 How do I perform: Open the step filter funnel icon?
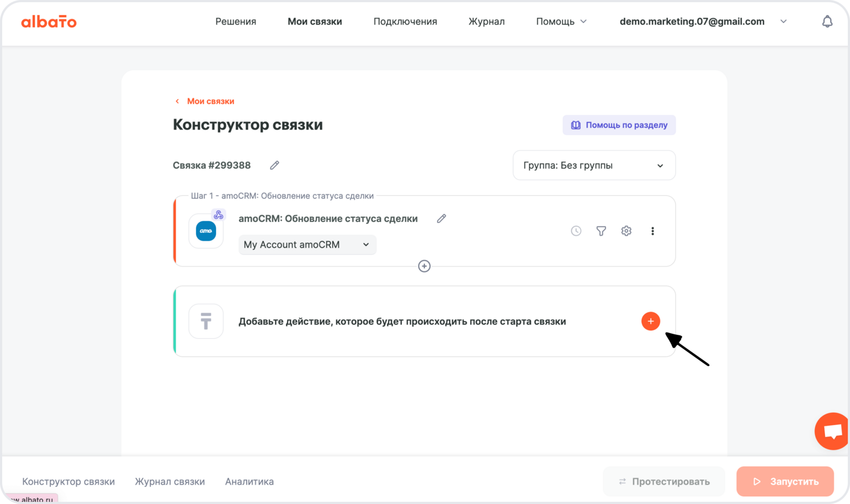[601, 231]
